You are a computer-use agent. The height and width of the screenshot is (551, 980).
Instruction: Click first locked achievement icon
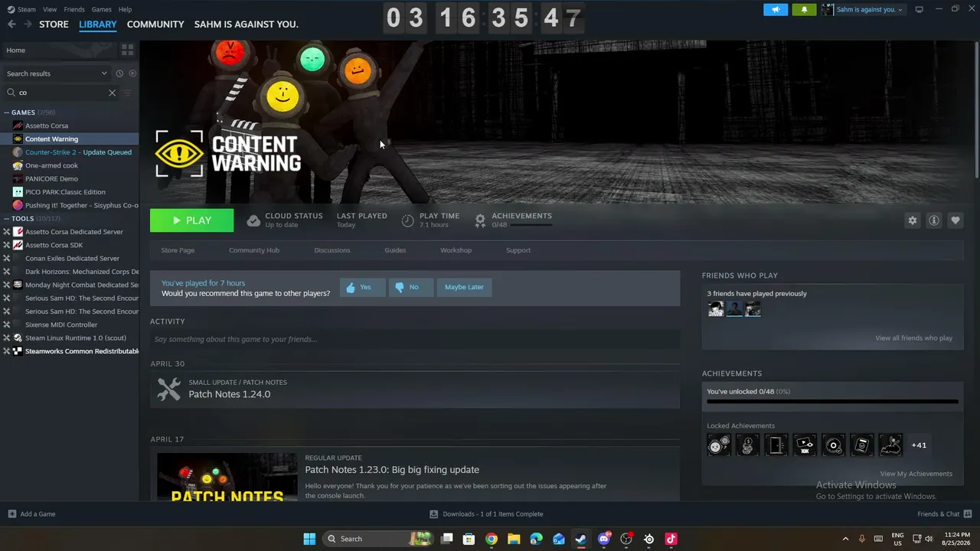click(719, 445)
